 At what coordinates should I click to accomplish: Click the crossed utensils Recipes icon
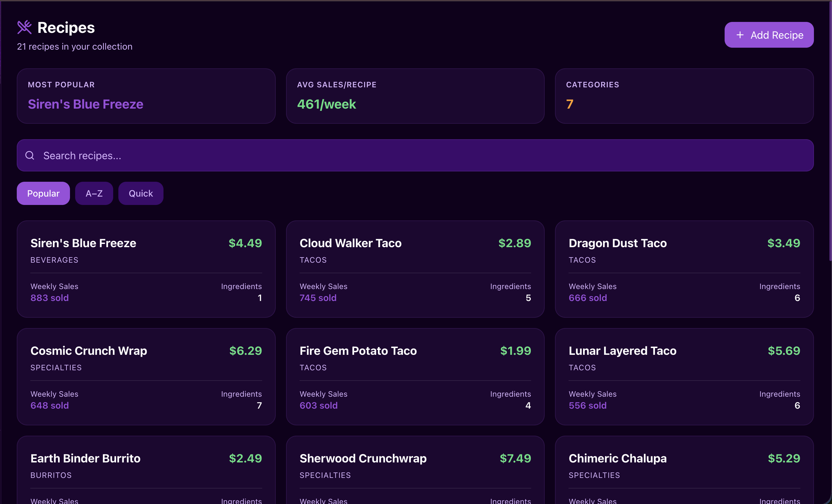(x=24, y=27)
